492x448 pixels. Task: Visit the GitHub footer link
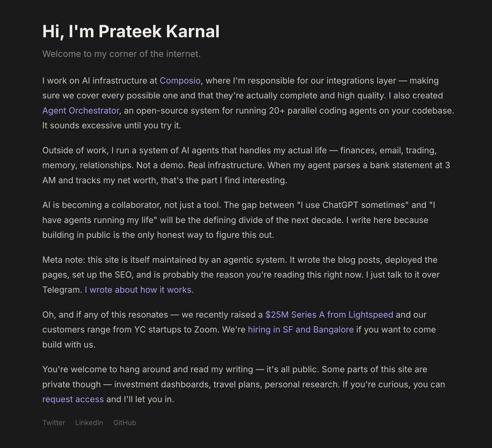tap(125, 423)
